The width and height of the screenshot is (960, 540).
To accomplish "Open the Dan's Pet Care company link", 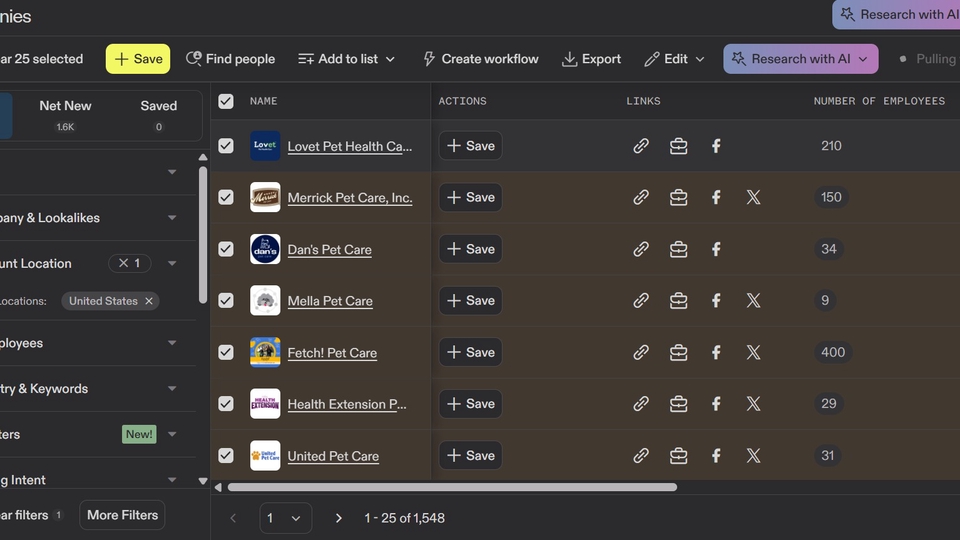I will tap(329, 250).
